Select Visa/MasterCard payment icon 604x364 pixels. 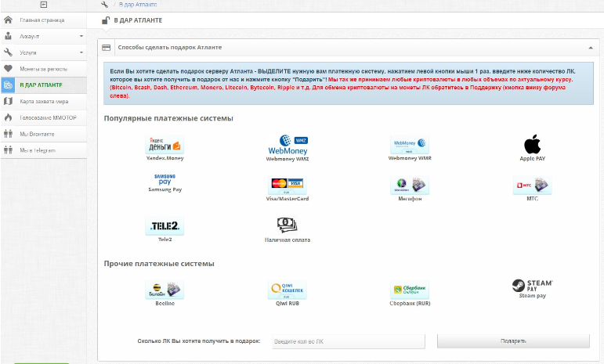pyautogui.click(x=288, y=186)
